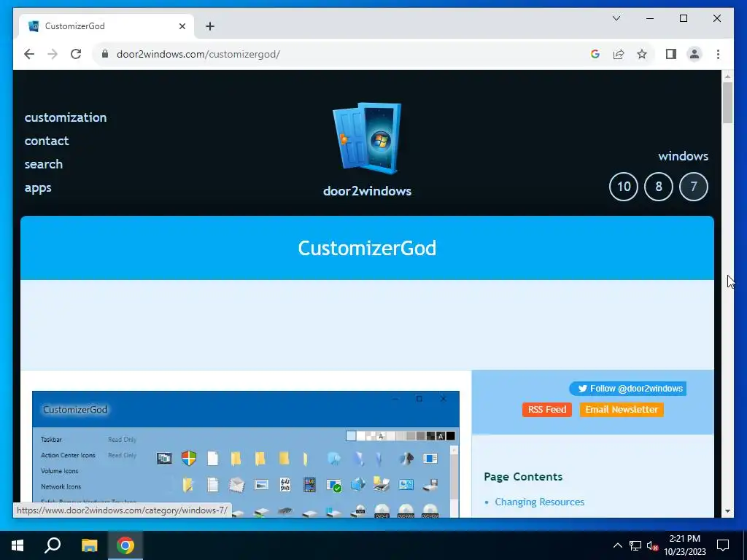The width and height of the screenshot is (747, 560).
Task: Open the taskbar clock and date
Action: pyautogui.click(x=685, y=545)
